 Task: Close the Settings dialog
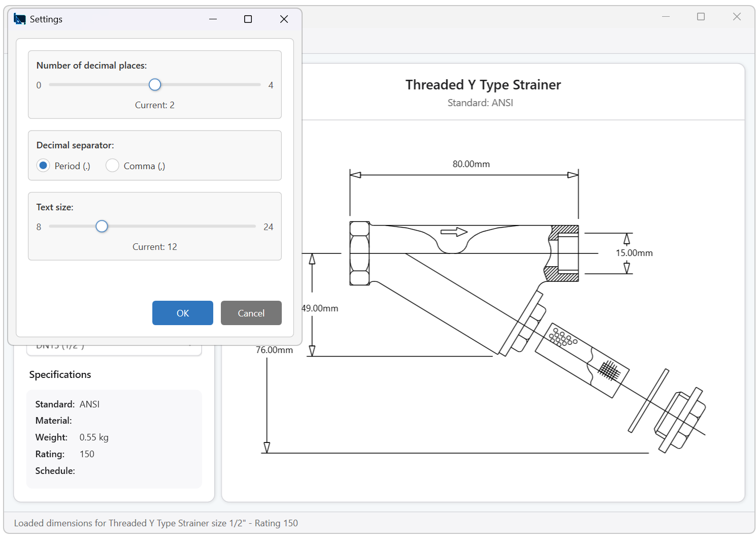(284, 19)
